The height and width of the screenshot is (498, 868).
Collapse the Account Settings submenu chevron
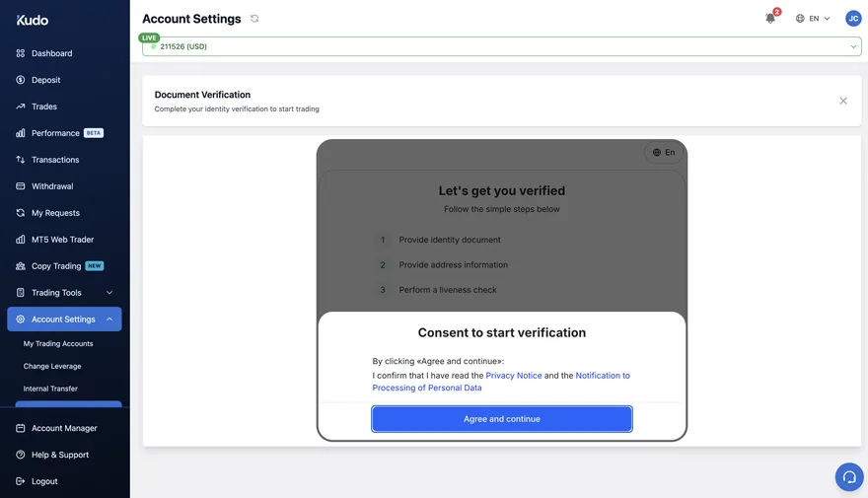coord(109,320)
